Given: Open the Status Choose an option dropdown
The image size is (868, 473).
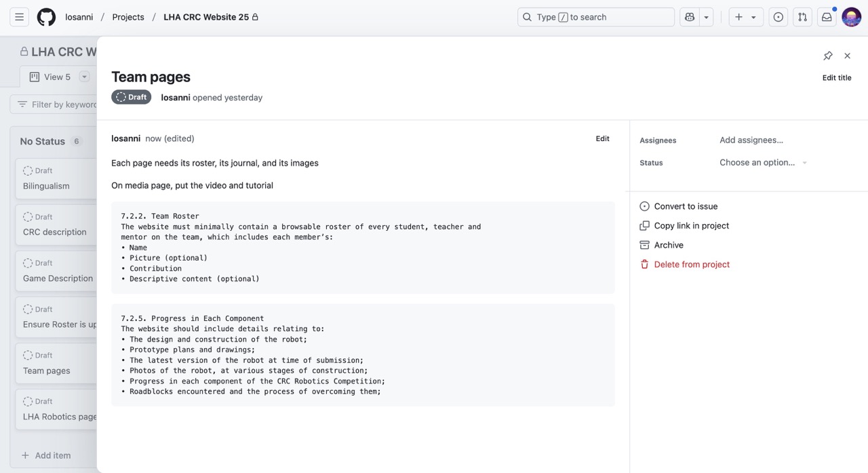Looking at the screenshot, I should (757, 162).
